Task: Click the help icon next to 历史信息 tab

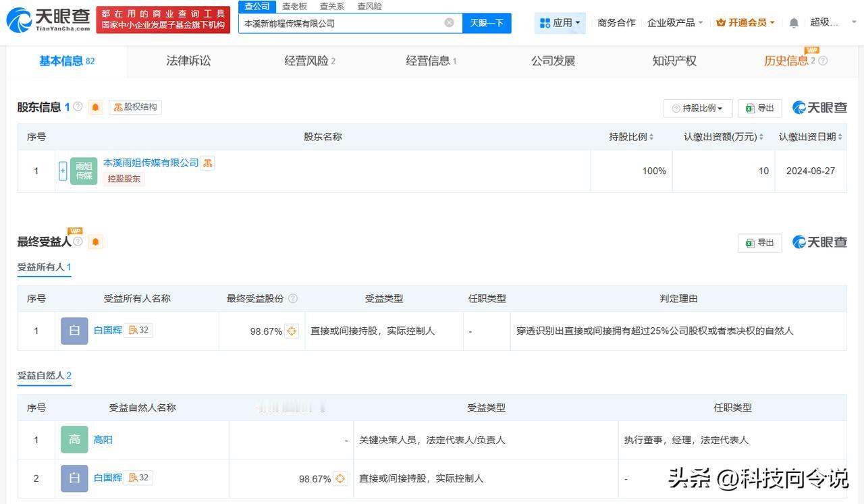Action: click(823, 61)
